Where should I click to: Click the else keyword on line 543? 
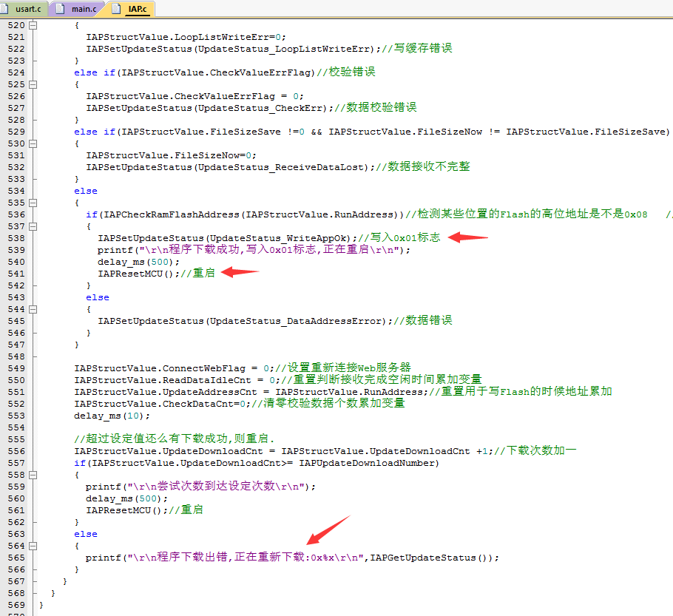(98, 297)
